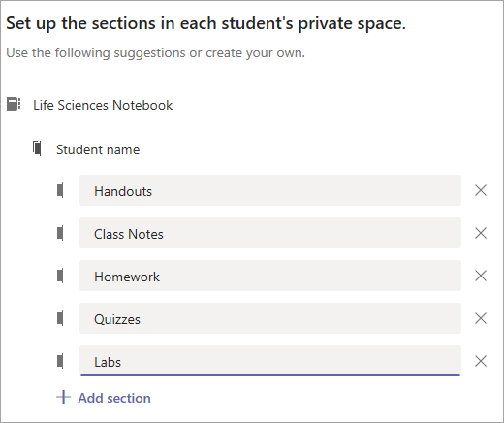This screenshot has width=504, height=423.
Task: Focus the Homework section name field
Action: pyautogui.click(x=270, y=276)
